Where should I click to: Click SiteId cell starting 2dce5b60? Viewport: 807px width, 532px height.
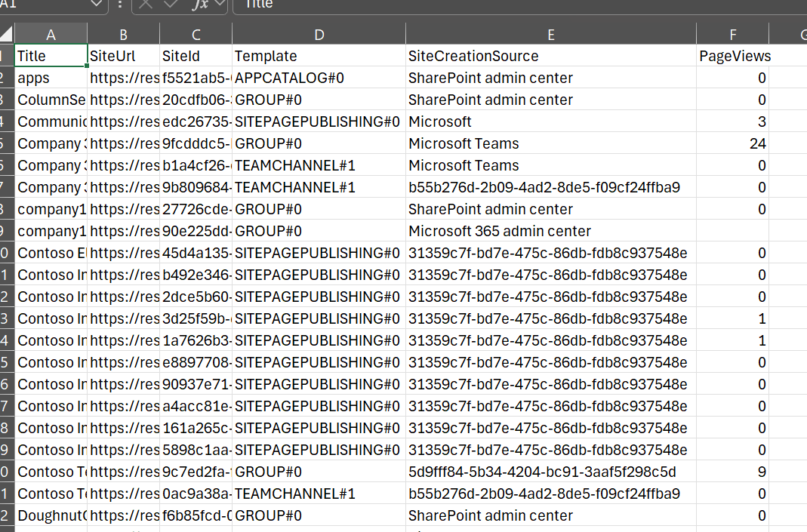point(196,297)
